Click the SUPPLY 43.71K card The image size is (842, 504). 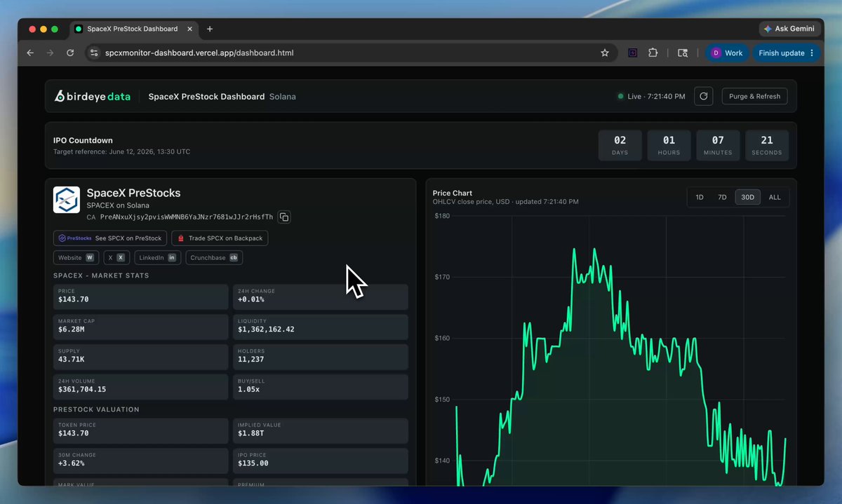tap(141, 357)
